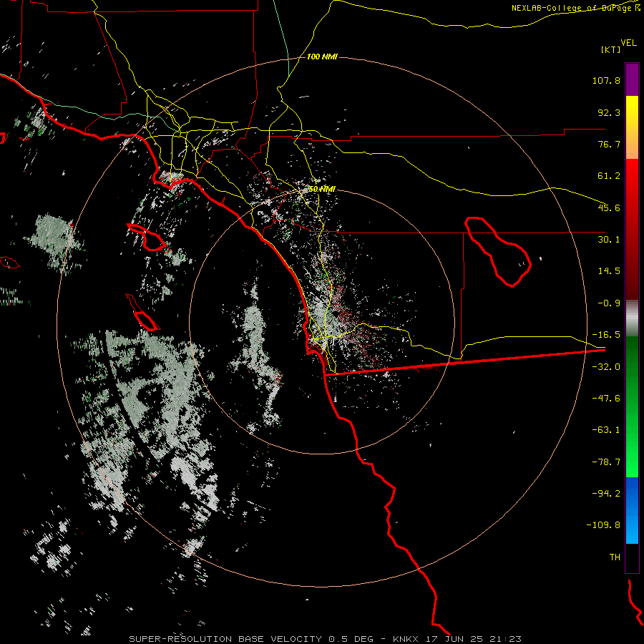644x644 pixels.
Task: Click the 45.6 legend value
Action: coord(609,208)
